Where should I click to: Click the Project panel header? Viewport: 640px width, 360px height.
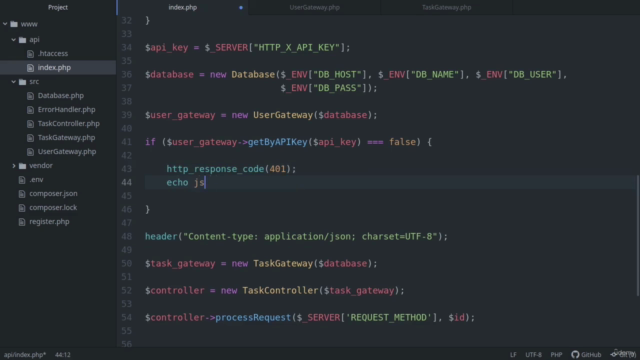58,7
